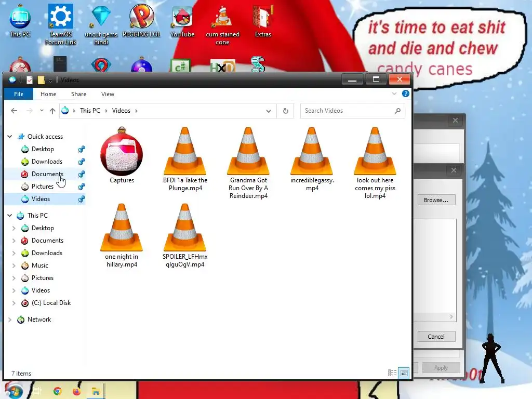This screenshot has width=532, height=399.
Task: Select look out here comes my piss lol.mp4
Action: [x=375, y=163]
